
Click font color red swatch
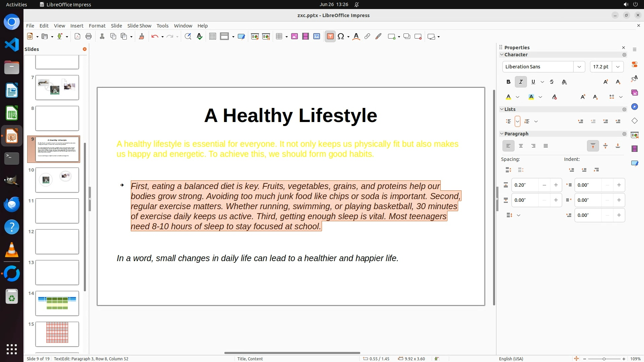tap(508, 97)
